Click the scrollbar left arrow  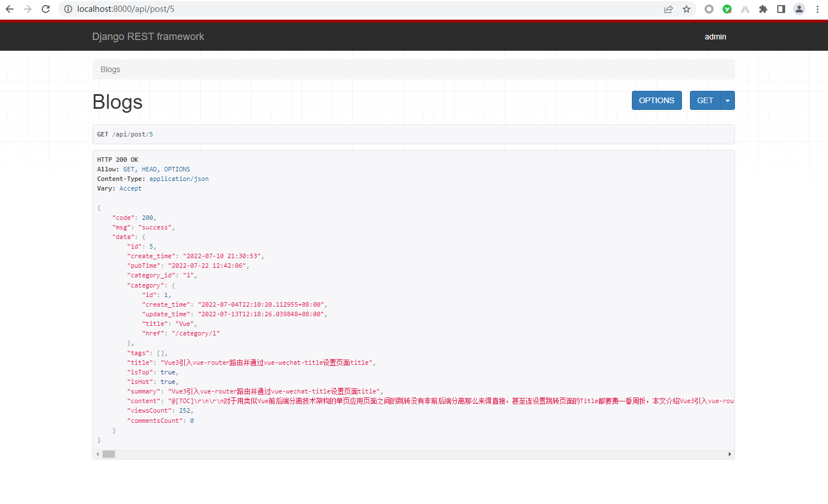(x=98, y=454)
